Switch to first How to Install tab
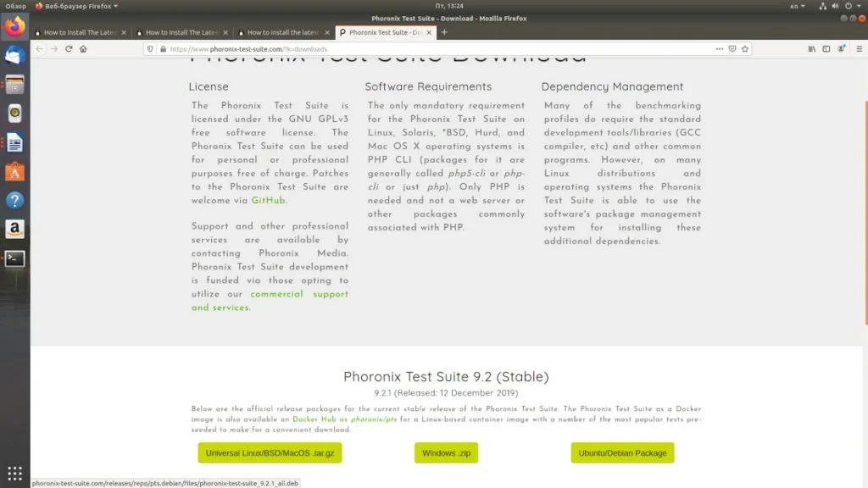This screenshot has height=488, width=868. click(x=81, y=33)
